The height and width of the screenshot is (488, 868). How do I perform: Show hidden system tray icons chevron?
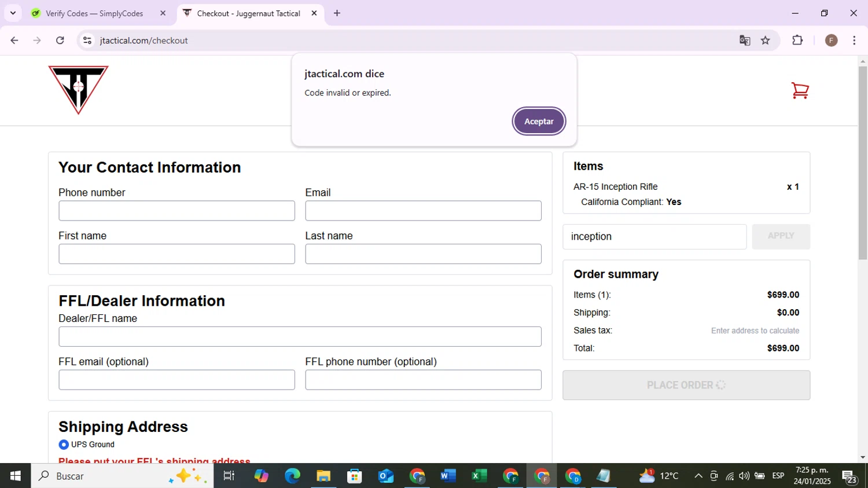click(698, 476)
